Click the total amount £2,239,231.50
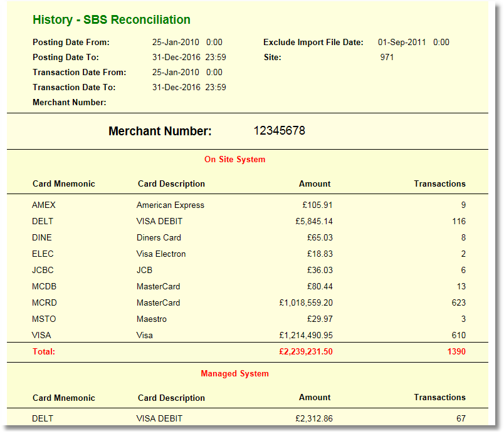 (x=306, y=351)
